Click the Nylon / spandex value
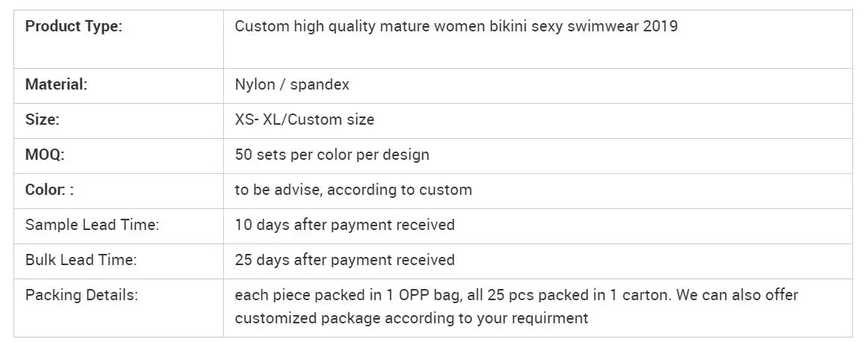 [x=293, y=85]
